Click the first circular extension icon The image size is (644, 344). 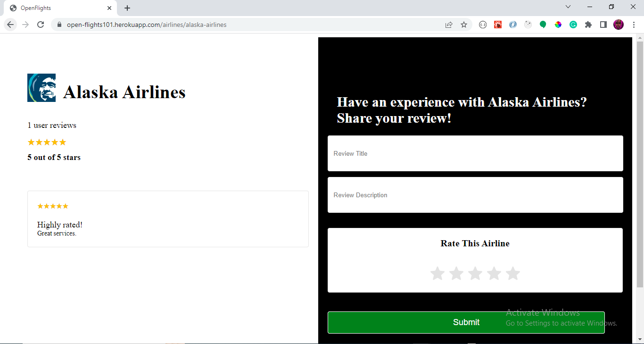(483, 25)
